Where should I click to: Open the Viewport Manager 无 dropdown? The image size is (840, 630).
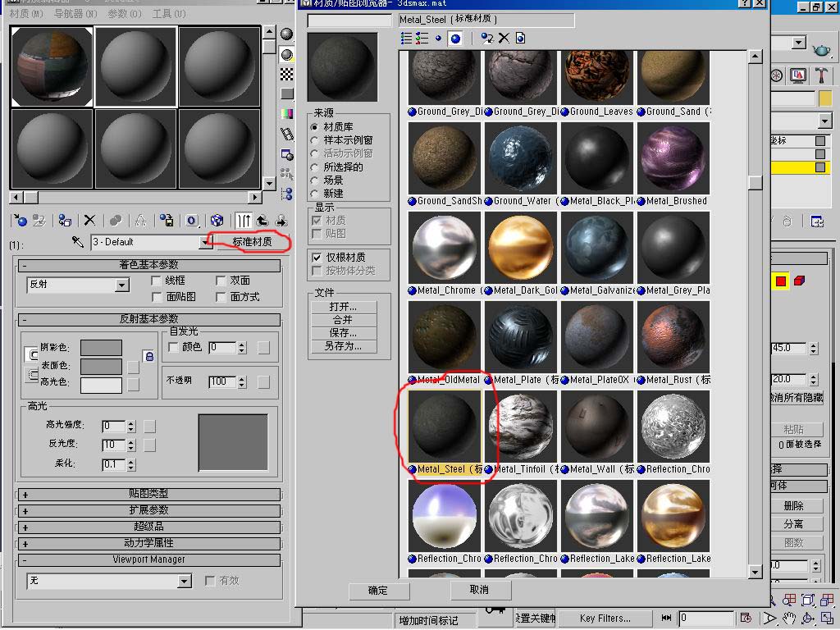tap(185, 582)
